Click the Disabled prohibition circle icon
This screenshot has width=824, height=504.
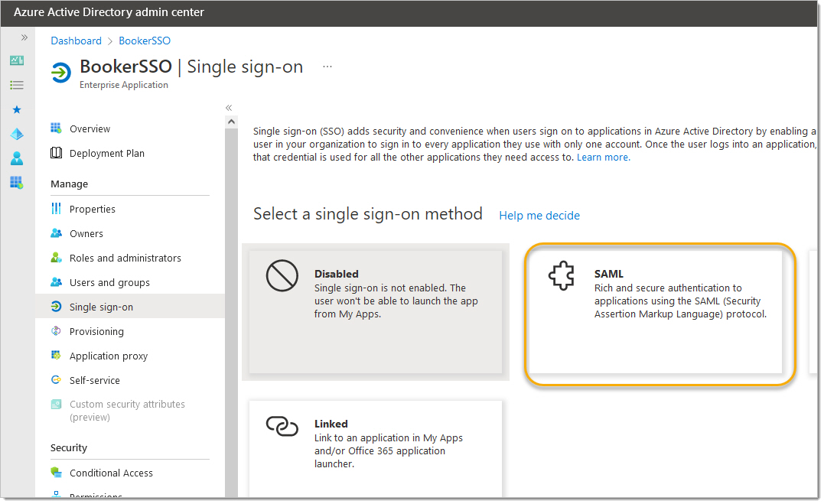282,276
